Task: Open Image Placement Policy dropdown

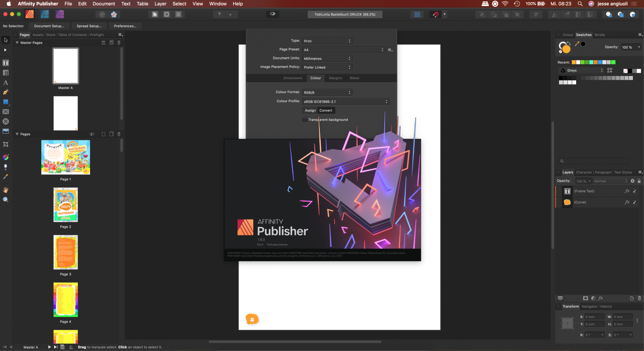Action: 327,67
